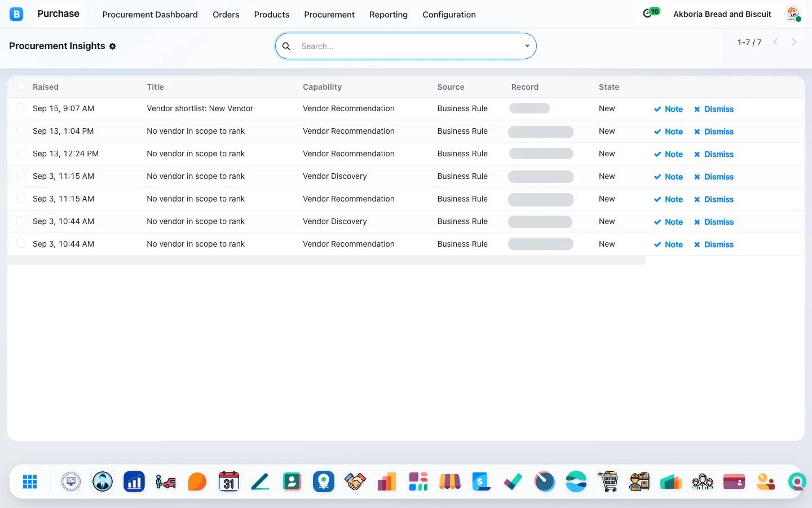Click the blue bar chart growth app icon
This screenshot has width=812, height=508.
point(134,481)
